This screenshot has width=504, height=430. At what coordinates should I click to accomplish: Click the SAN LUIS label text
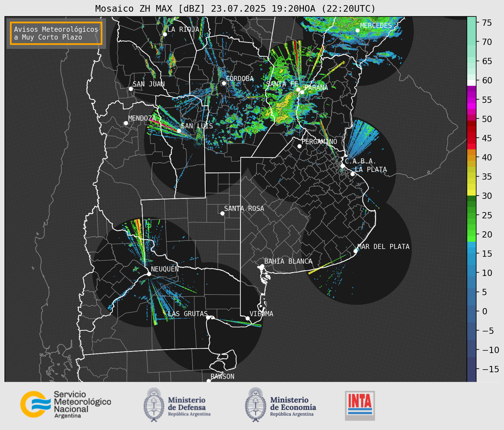pos(197,126)
